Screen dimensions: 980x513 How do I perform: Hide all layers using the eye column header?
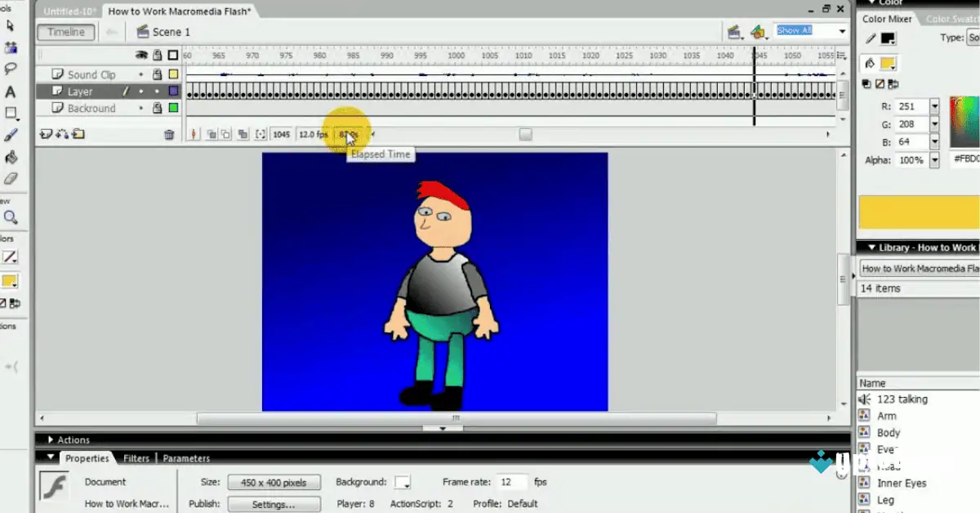point(142,55)
